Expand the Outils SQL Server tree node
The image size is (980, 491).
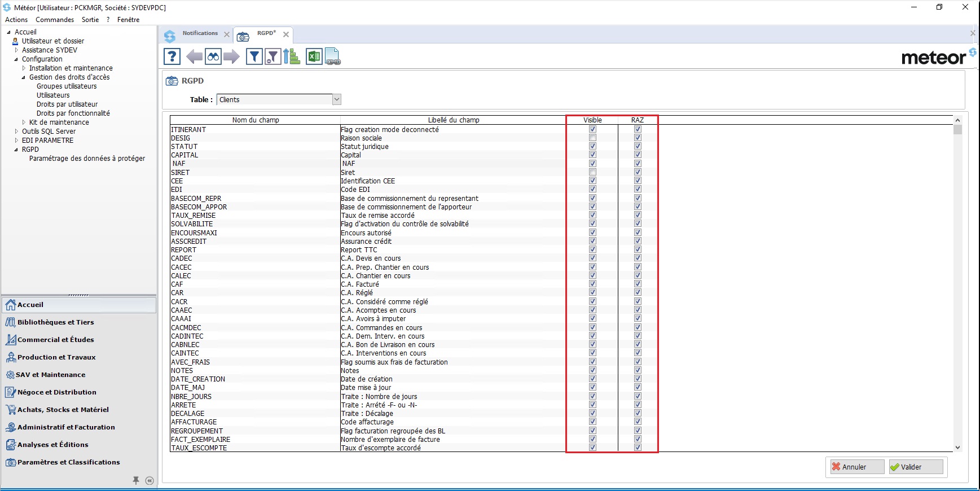[16, 131]
